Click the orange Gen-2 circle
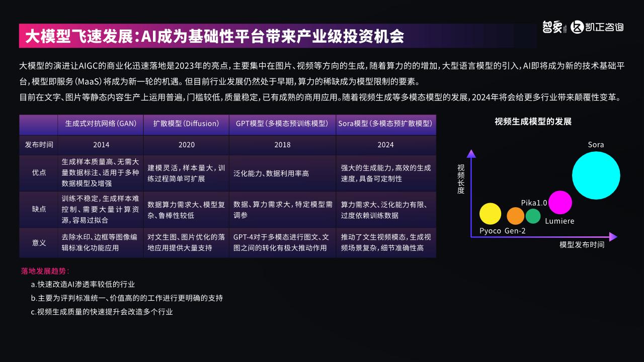The width and height of the screenshot is (644, 362). click(515, 216)
